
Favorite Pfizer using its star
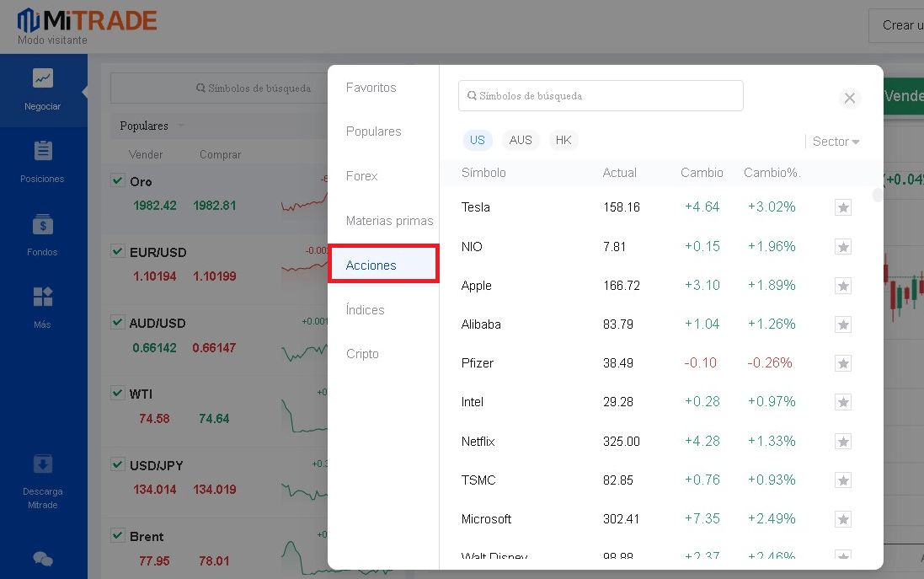click(x=843, y=363)
